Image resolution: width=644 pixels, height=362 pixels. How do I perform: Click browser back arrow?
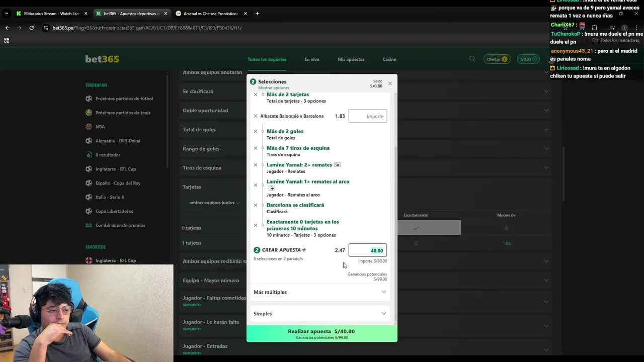tap(7, 28)
